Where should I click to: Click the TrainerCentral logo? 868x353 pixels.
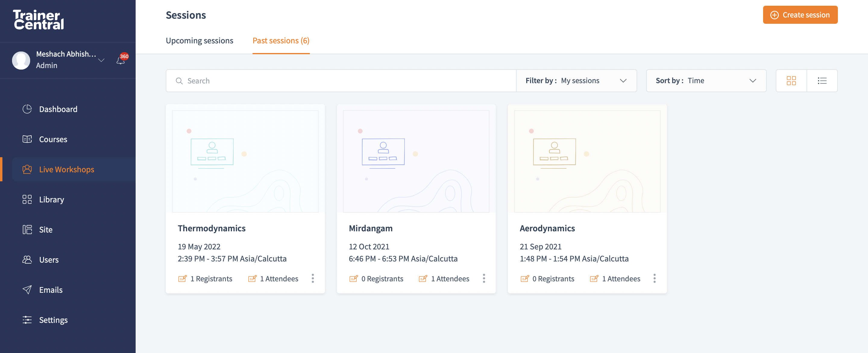(x=38, y=20)
